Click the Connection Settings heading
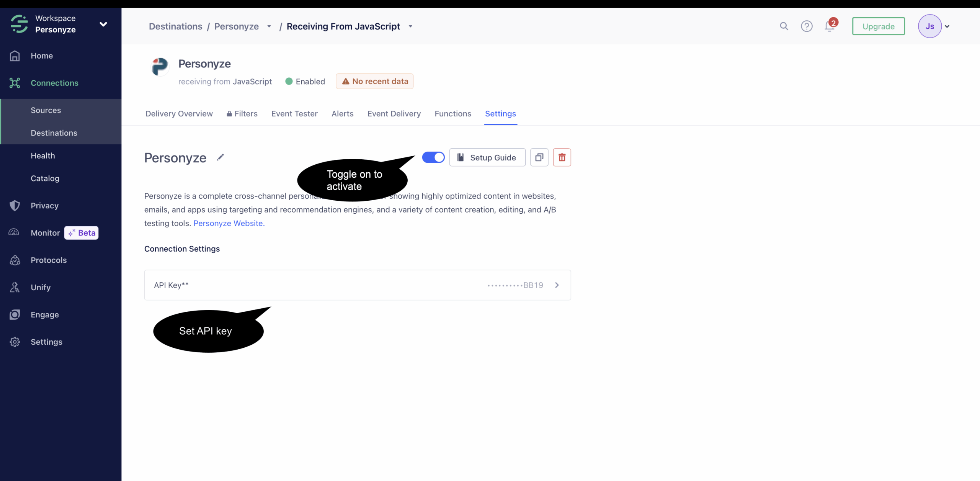 click(x=182, y=249)
